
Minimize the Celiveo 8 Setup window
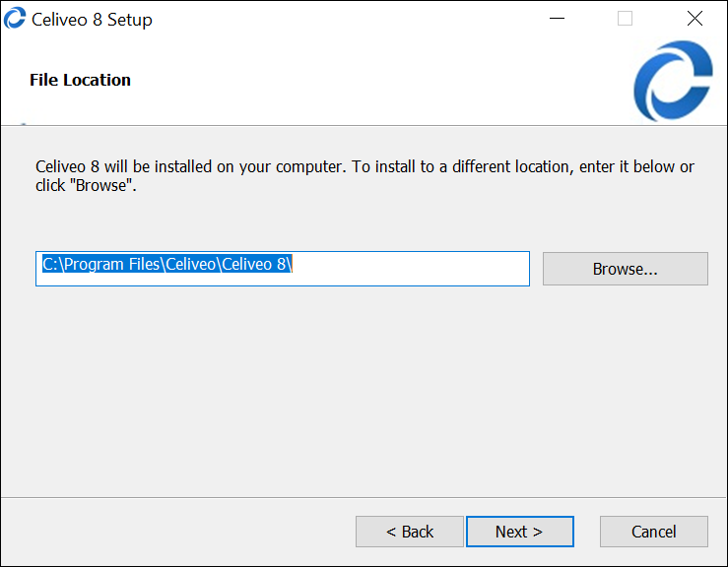click(557, 19)
